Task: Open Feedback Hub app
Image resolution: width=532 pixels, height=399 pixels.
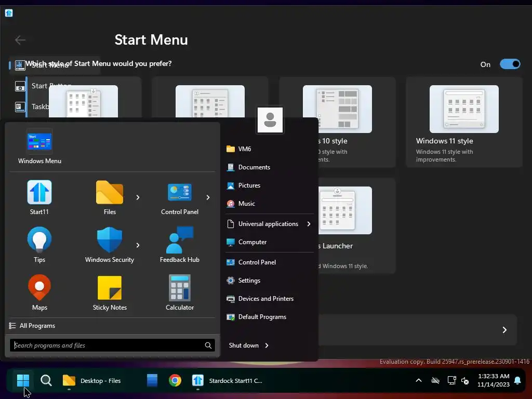Action: [x=179, y=245]
